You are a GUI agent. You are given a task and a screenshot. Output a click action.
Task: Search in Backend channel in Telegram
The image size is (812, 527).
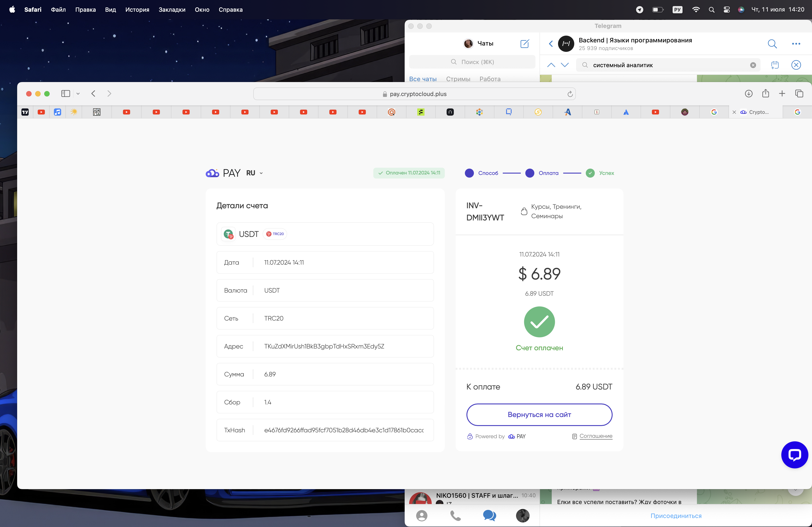tap(772, 44)
